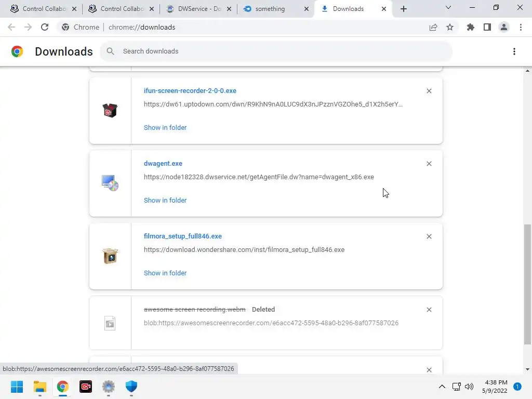Click the scrollbar down arrow

(527, 369)
